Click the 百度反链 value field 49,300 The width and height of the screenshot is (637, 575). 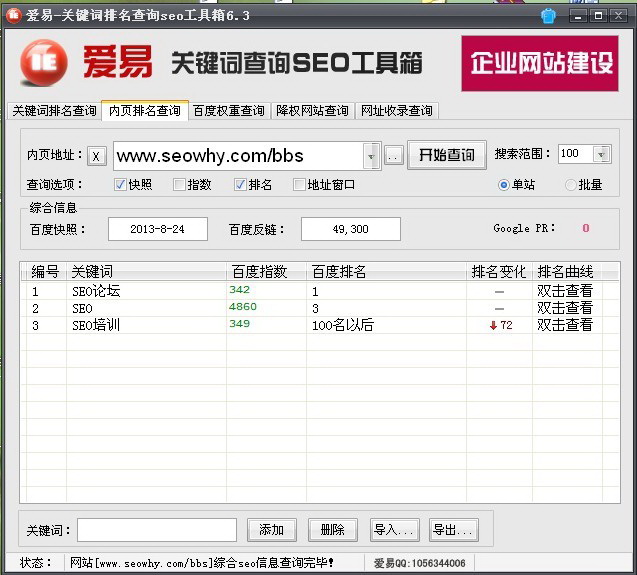coord(351,229)
